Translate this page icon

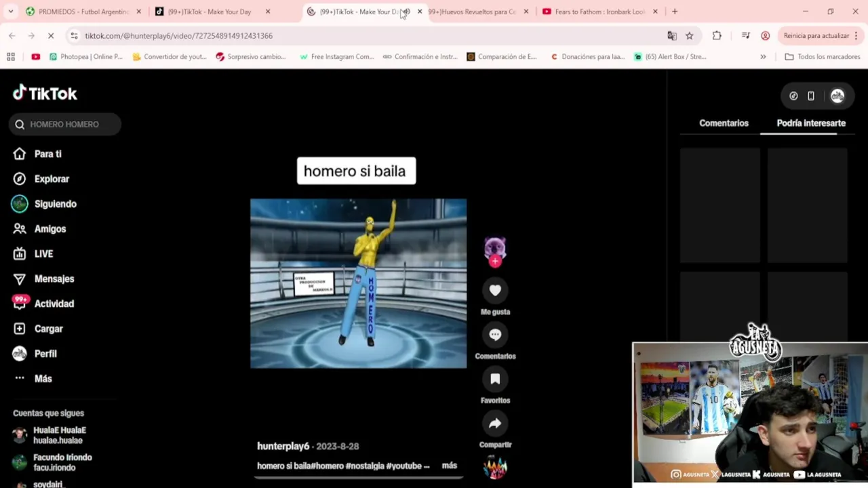671,35
